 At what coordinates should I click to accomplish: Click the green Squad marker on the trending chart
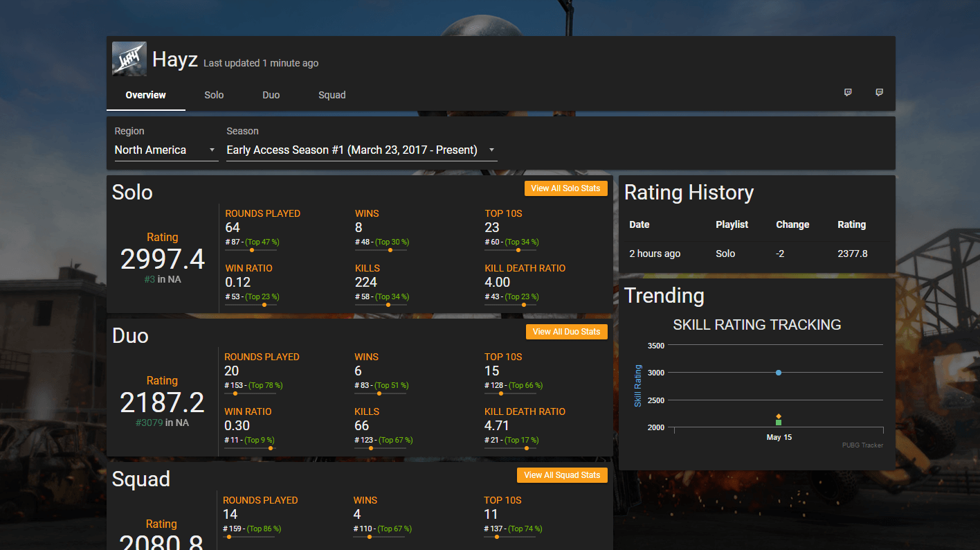(x=779, y=421)
